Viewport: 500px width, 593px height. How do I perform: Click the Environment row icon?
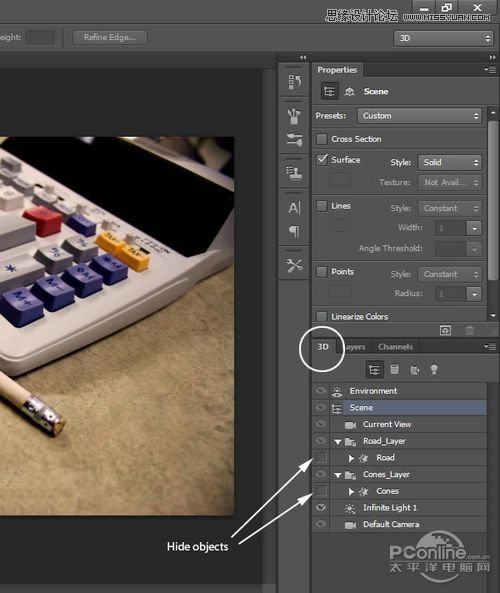[337, 391]
